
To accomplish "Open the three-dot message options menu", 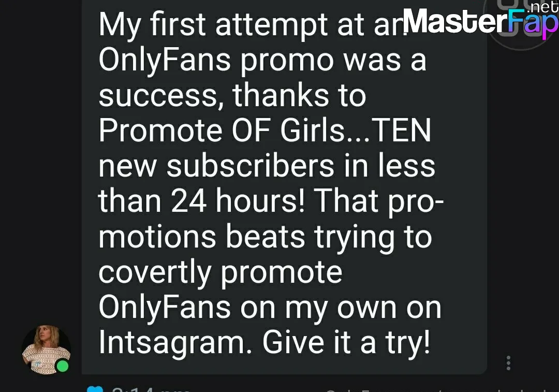I will click(508, 363).
